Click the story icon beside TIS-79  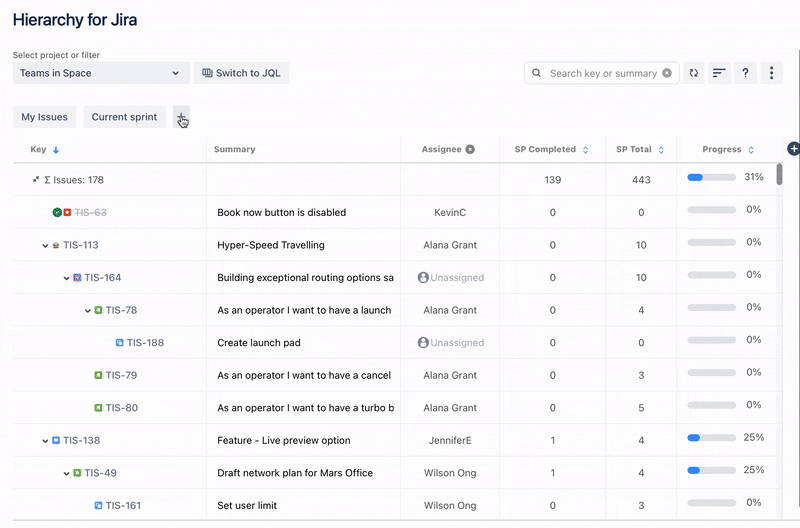coord(98,375)
